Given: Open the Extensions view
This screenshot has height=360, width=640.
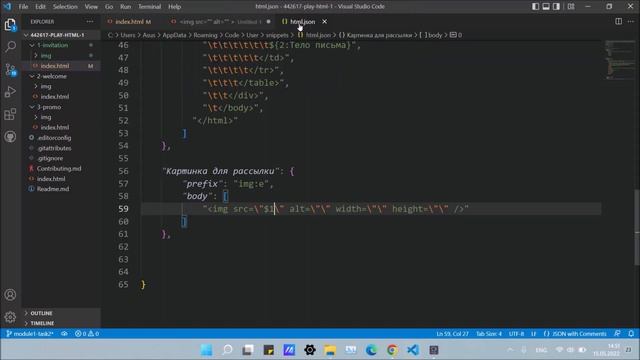Looking at the screenshot, I should 10,114.
